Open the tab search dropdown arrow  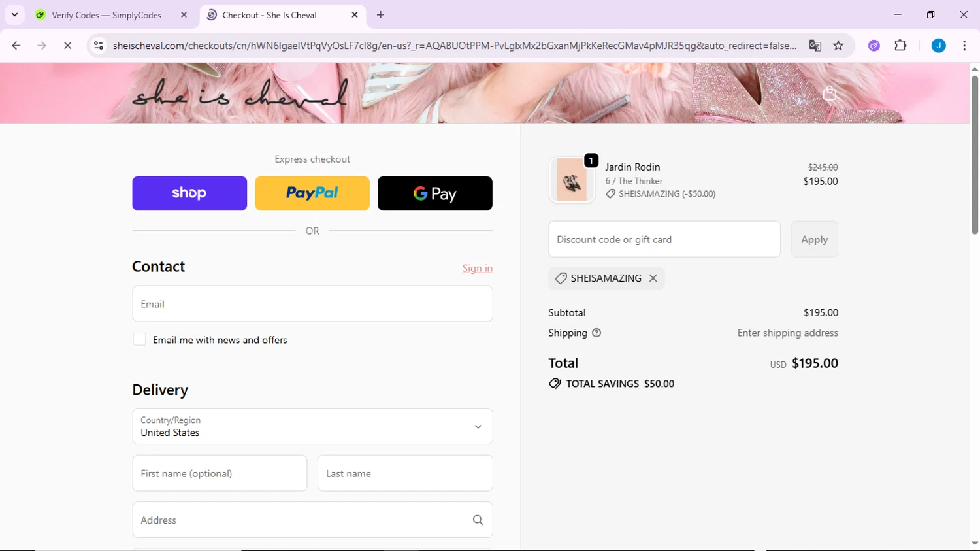coord(14,14)
